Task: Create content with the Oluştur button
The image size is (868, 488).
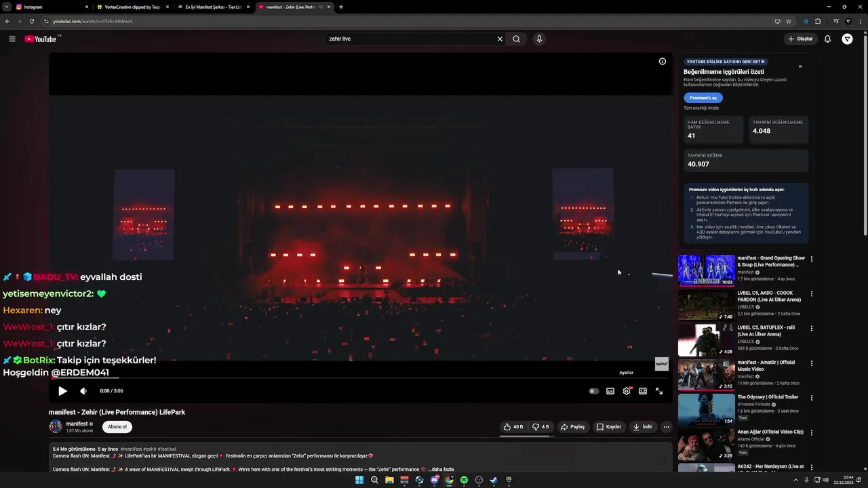Action: point(800,39)
